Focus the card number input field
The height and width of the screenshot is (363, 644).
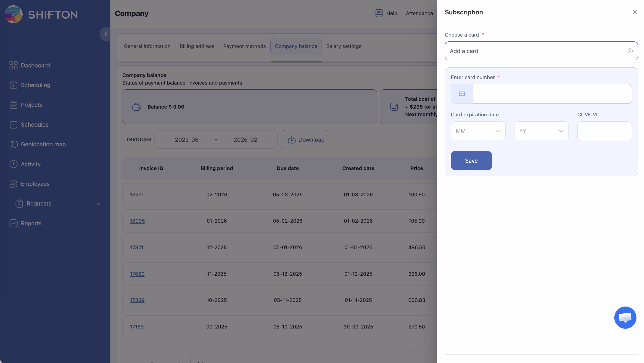(552, 94)
